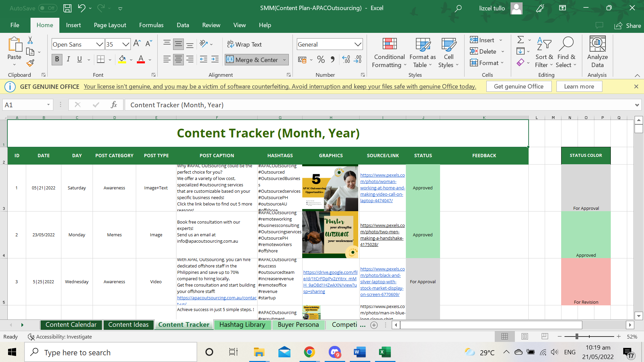Open Merge & Center dropdown arrow
644x362 pixels.
click(x=284, y=60)
